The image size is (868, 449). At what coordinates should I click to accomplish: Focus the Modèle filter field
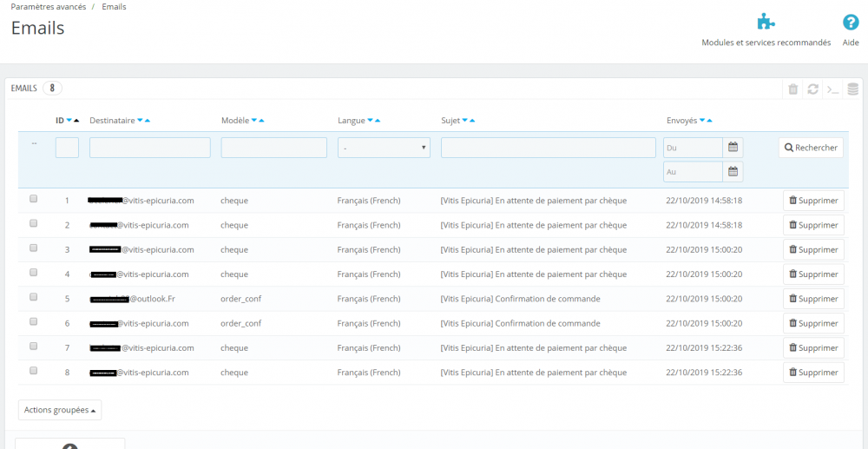point(274,148)
